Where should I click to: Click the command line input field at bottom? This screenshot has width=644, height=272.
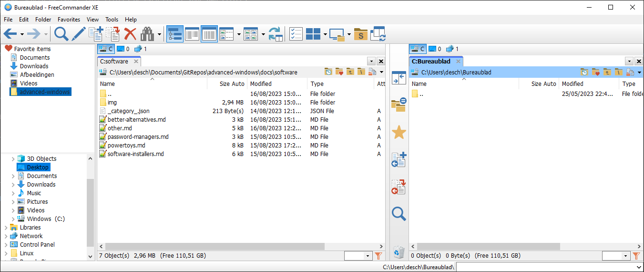coord(549,267)
